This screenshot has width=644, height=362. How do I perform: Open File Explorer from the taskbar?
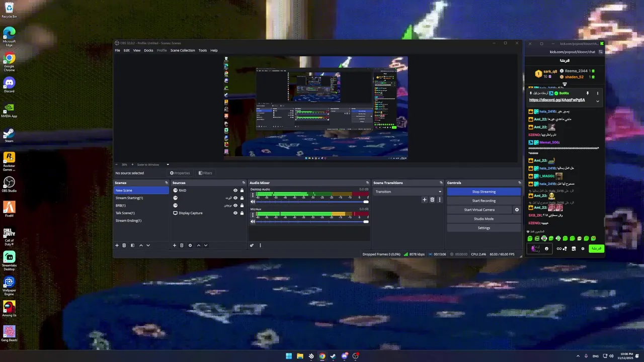[x=300, y=356]
